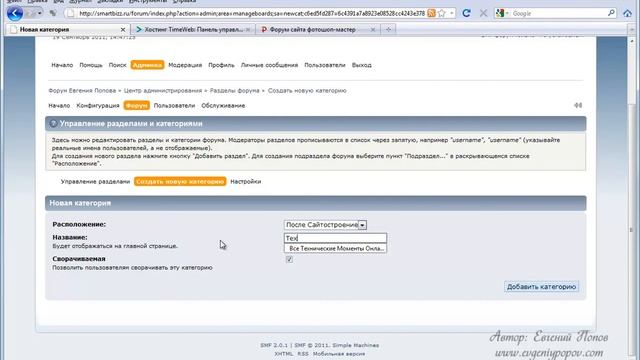Image resolution: width=640 pixels, height=360 pixels.
Task: Open a new browser tab with plus
Action: click(x=388, y=29)
